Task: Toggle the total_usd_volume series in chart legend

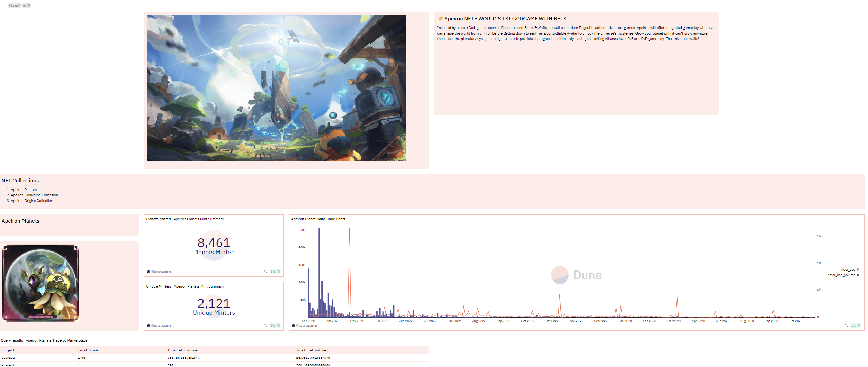Action: pyautogui.click(x=843, y=275)
